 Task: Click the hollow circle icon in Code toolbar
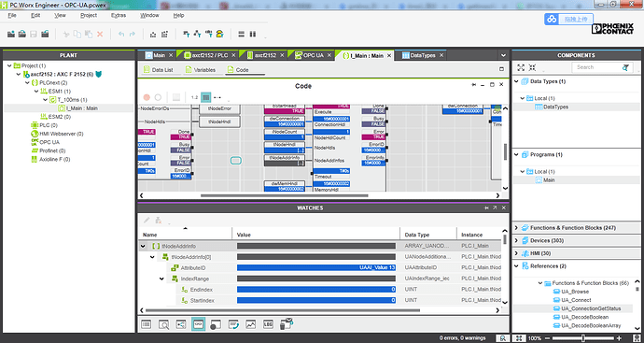click(x=158, y=97)
